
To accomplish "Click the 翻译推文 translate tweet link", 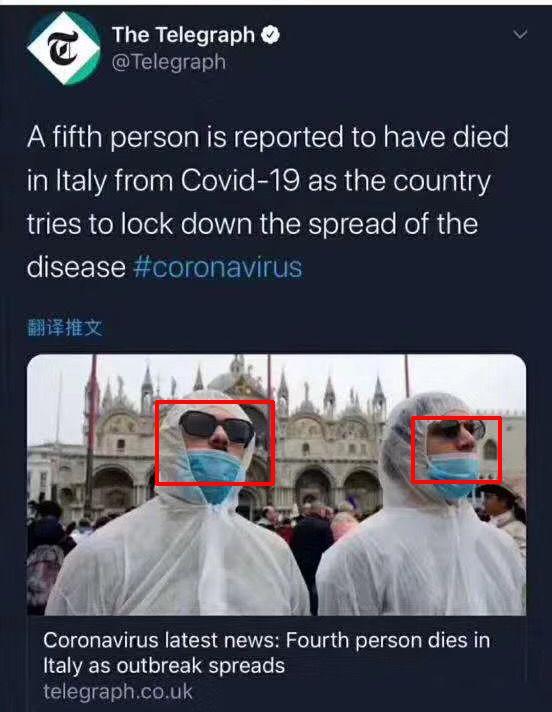I will coord(65,327).
